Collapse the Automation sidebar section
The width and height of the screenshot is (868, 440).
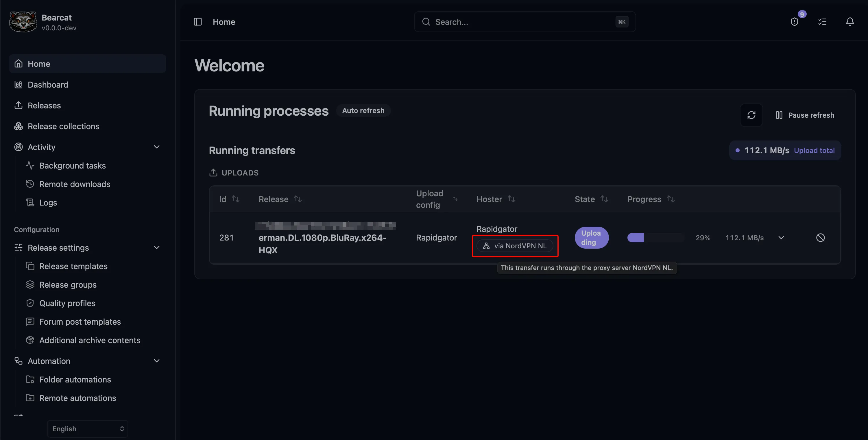coord(157,361)
